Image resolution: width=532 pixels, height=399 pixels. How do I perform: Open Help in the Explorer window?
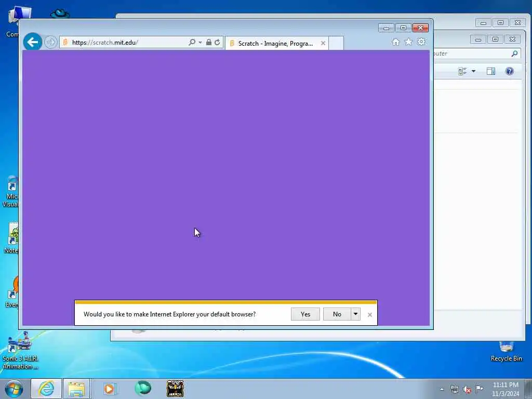pyautogui.click(x=509, y=71)
